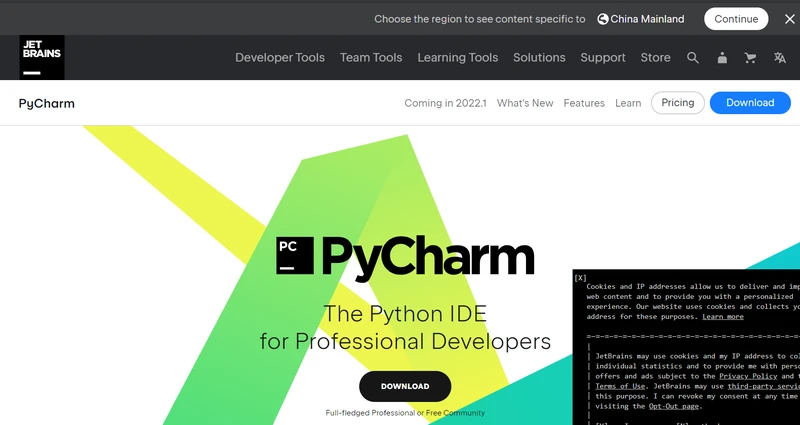Expand the Developer Tools menu

(280, 58)
